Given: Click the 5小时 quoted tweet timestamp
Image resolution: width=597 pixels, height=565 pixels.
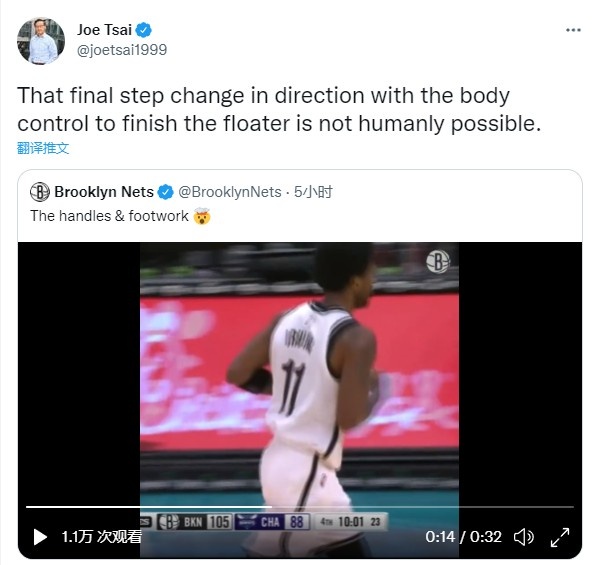Looking at the screenshot, I should click(313, 192).
